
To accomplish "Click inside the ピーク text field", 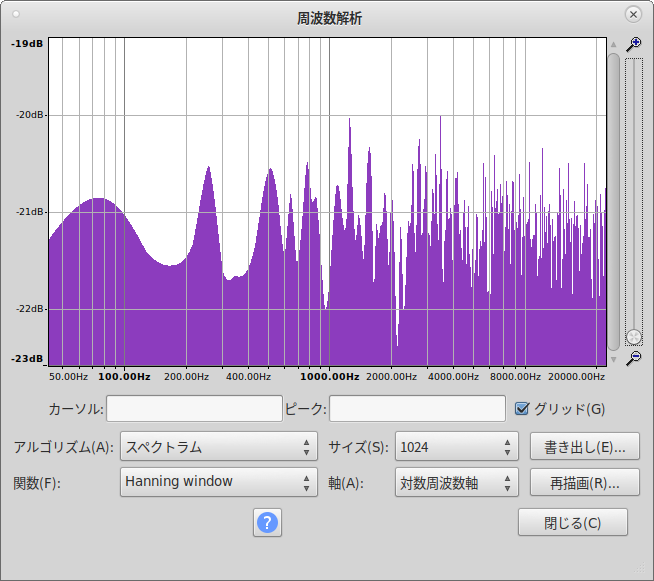I will 417,408.
